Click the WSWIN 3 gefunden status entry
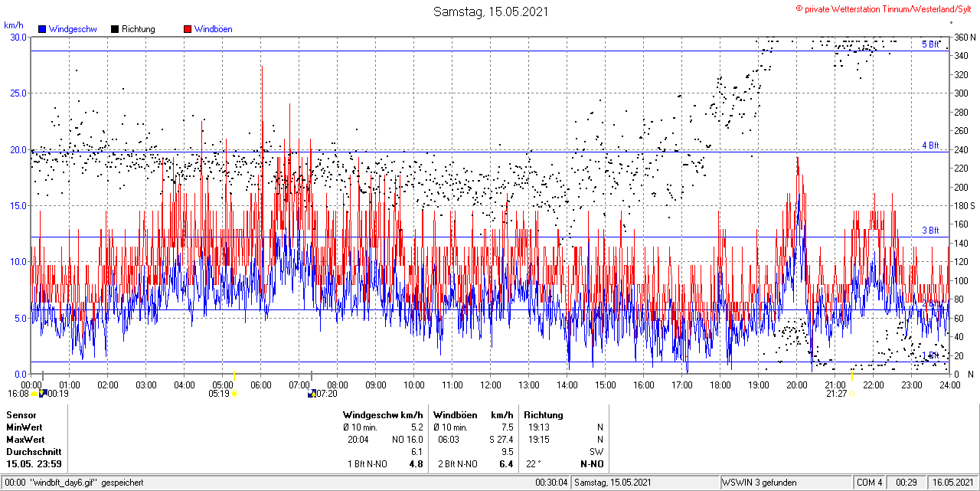The width and height of the screenshot is (980, 491). [x=759, y=483]
